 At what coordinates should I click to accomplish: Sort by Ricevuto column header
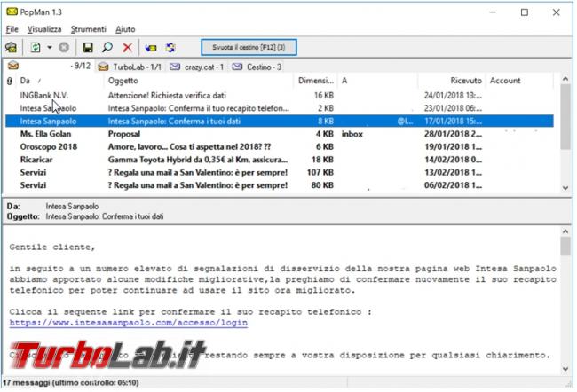tap(452, 81)
